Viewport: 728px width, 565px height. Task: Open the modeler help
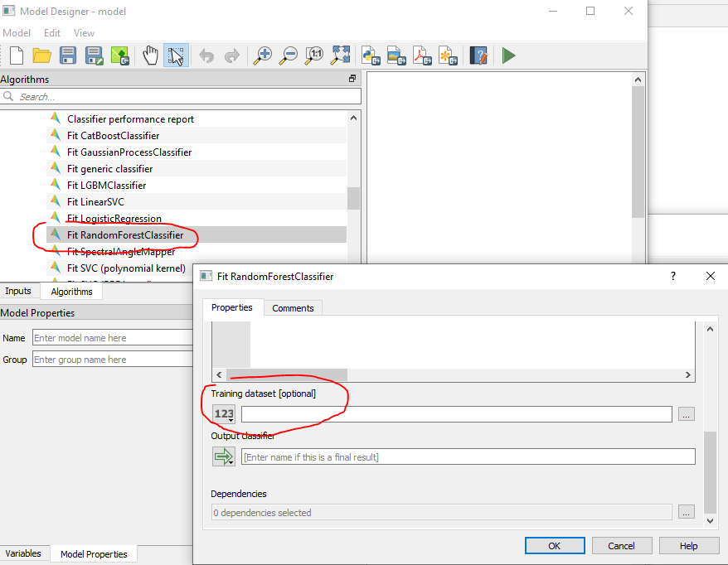click(x=478, y=56)
